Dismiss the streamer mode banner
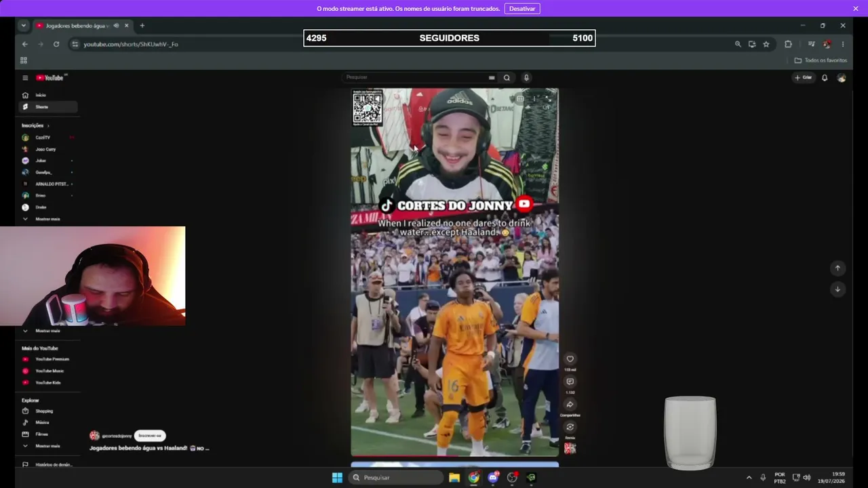This screenshot has width=868, height=488. click(x=856, y=9)
